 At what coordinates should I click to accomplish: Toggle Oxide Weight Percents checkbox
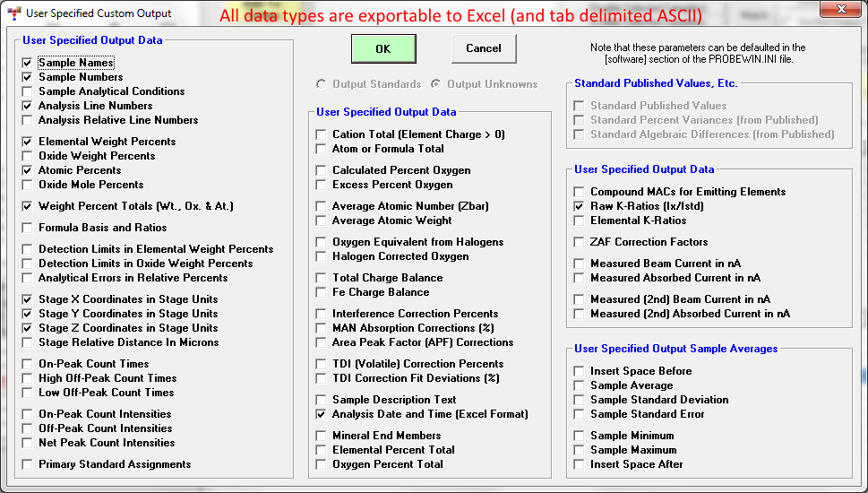[28, 156]
